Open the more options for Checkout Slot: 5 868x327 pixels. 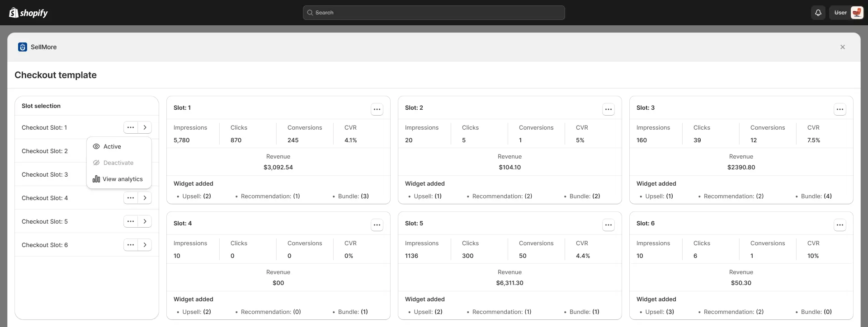131,221
